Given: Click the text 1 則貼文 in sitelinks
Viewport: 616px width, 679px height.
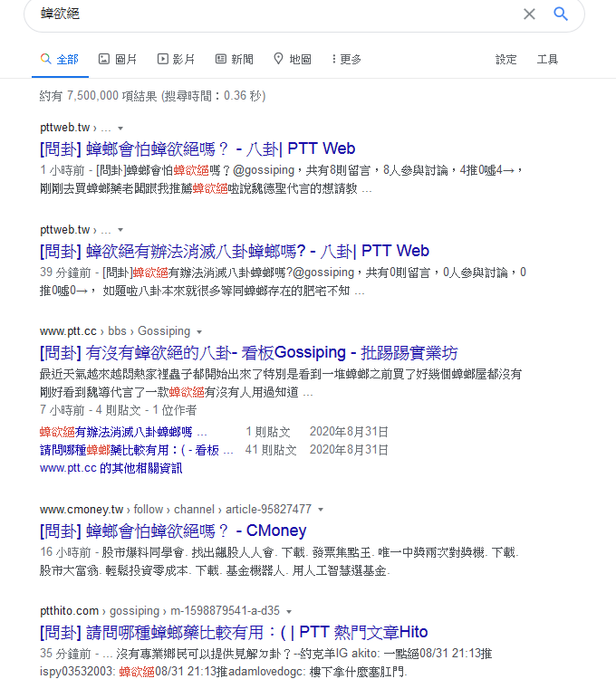Looking at the screenshot, I should coord(268,432).
